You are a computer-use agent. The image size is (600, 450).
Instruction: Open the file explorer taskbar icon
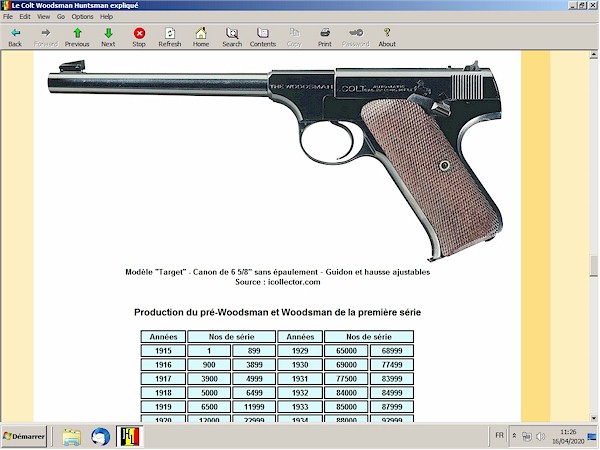pos(72,437)
